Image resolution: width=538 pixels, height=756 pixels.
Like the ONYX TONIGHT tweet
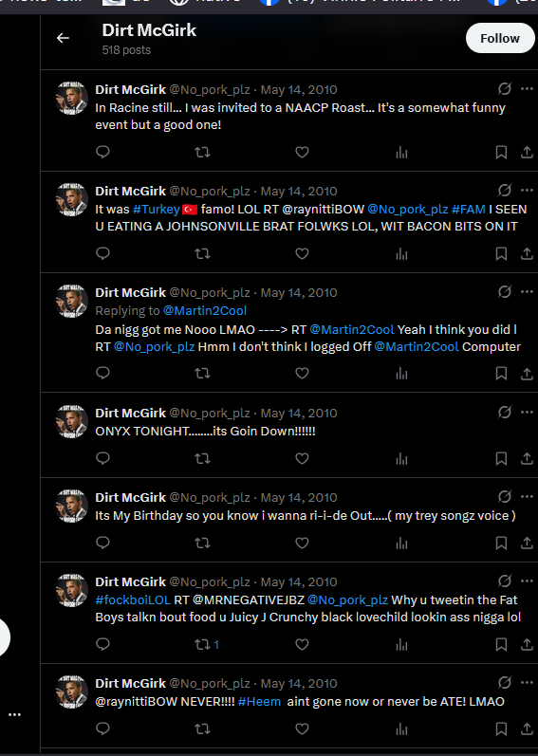pyautogui.click(x=302, y=458)
